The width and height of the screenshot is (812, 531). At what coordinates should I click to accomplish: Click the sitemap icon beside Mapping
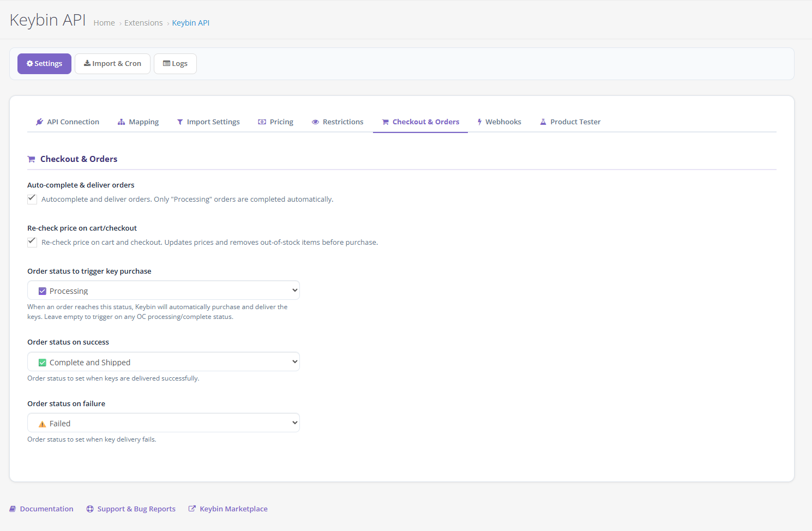[121, 122]
